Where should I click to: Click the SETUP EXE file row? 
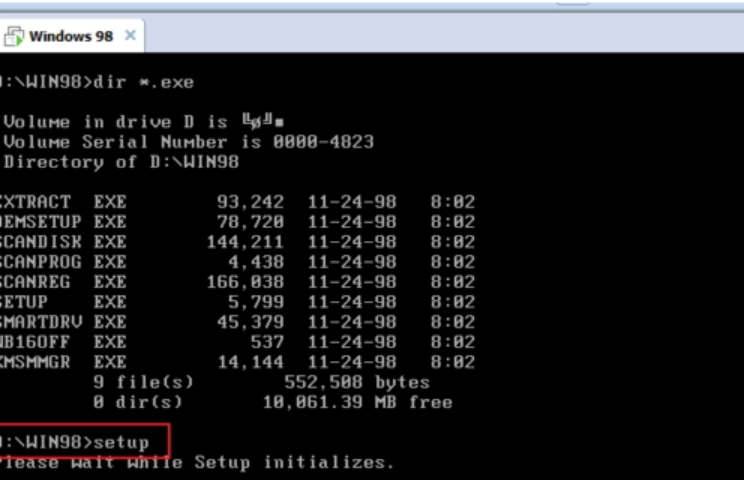[237, 302]
